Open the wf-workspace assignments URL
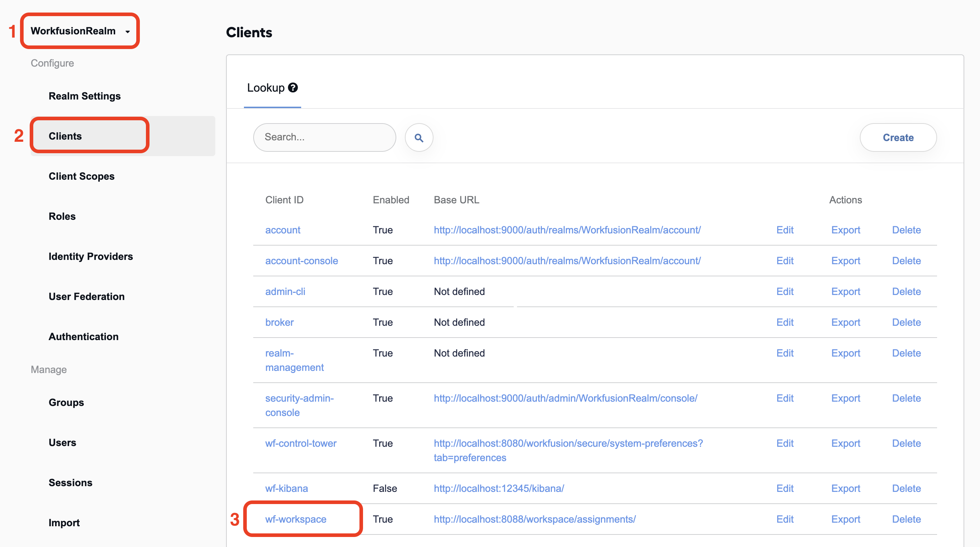Screen dimensions: 980x547 [534, 519]
